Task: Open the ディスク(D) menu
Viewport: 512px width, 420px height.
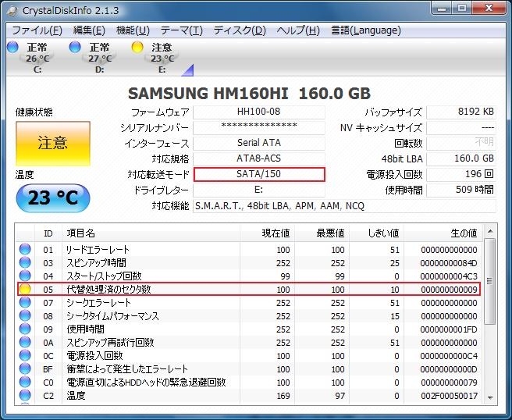Action: (240, 30)
